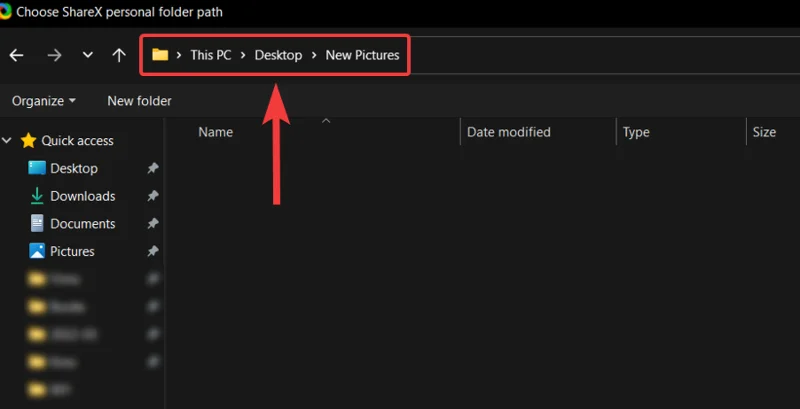The image size is (800, 409).
Task: Click the blue Desktop icon in sidebar
Action: point(37,168)
